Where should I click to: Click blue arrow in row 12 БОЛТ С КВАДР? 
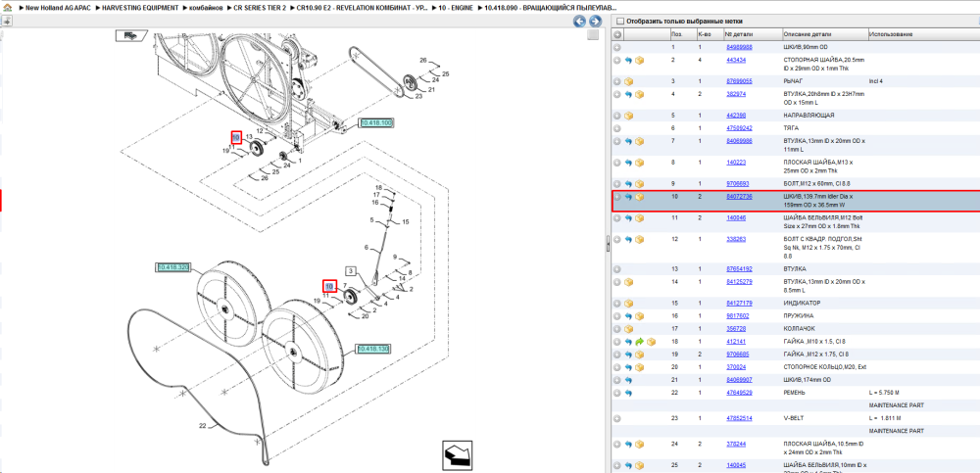click(629, 239)
